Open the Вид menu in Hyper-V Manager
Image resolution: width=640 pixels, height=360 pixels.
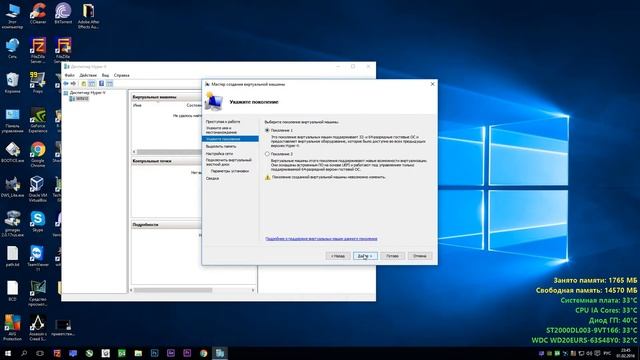(105, 75)
